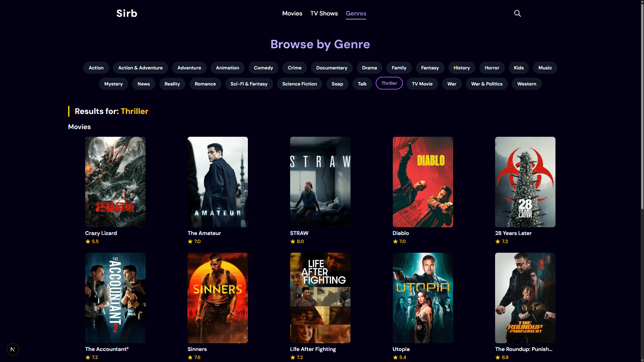The width and height of the screenshot is (644, 362).
Task: Show Documentary genre results
Action: point(332,68)
